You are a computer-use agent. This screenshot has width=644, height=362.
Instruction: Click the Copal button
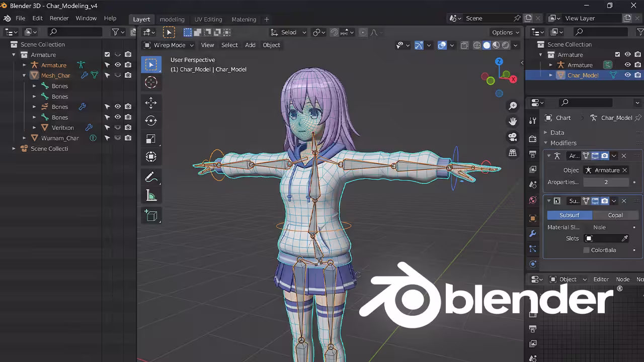(615, 215)
